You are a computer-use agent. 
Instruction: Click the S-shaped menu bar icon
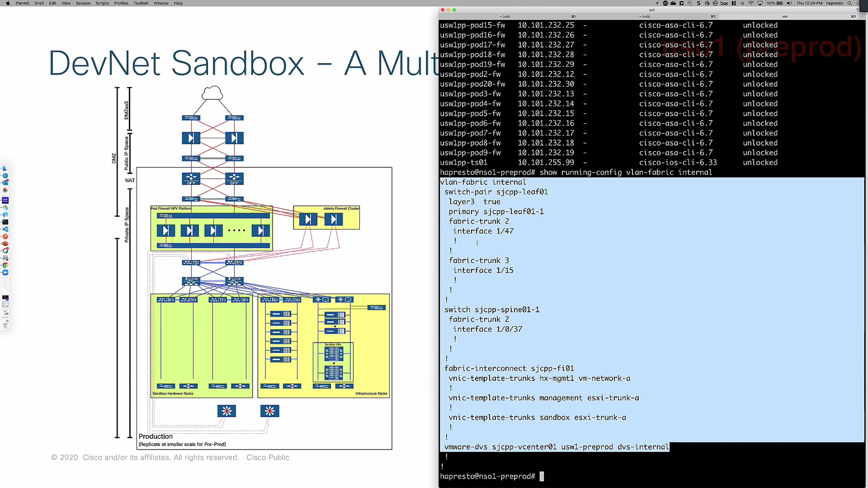tap(698, 3)
